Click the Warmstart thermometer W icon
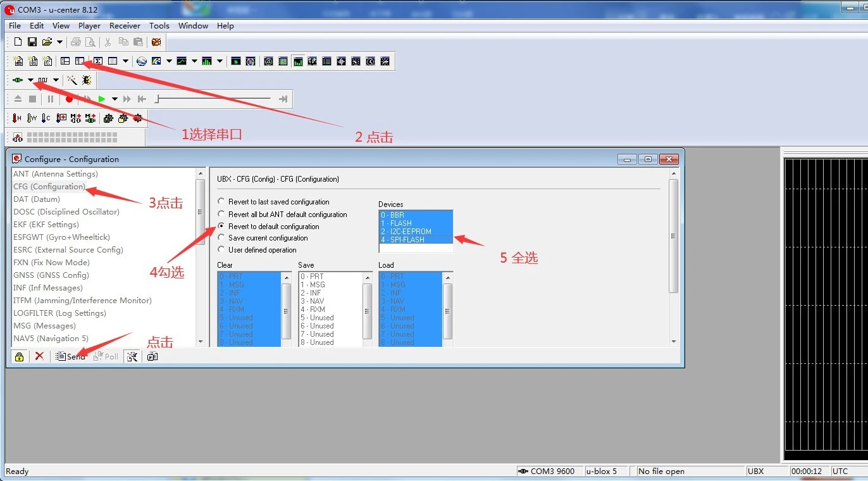The width and height of the screenshot is (868, 481). [32, 118]
